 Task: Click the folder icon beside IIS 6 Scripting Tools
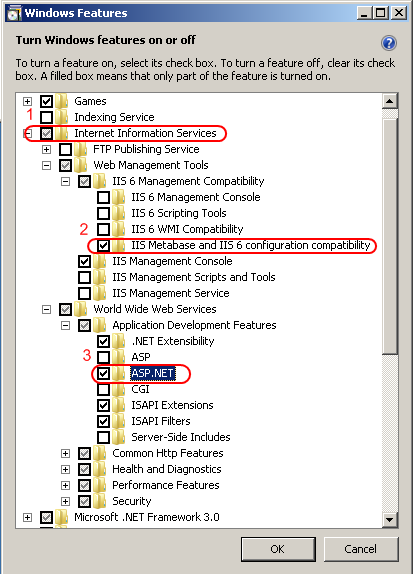(x=119, y=213)
